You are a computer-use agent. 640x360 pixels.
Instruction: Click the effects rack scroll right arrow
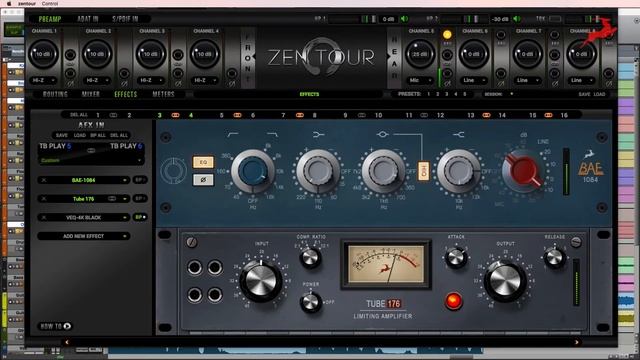click(x=576, y=342)
